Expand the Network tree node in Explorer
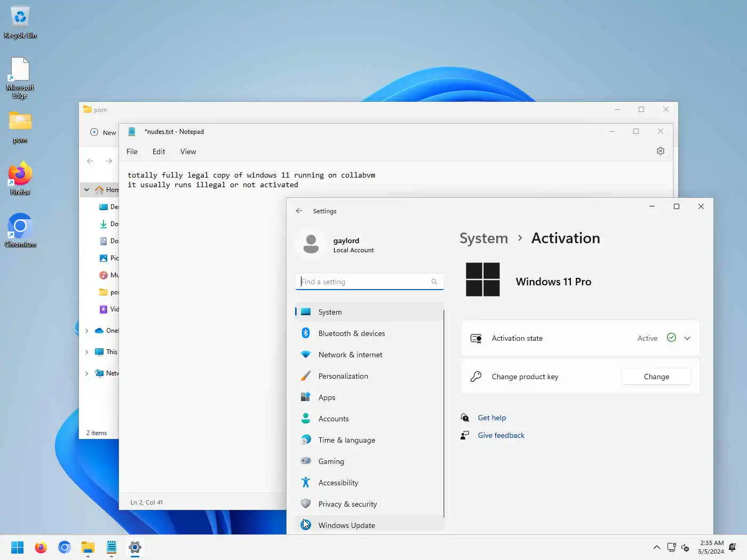Screen dimensions: 747x560 [x=87, y=373]
